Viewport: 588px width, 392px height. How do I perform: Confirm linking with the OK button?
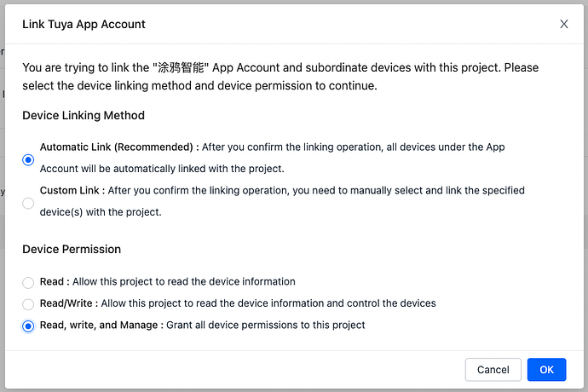tap(546, 370)
